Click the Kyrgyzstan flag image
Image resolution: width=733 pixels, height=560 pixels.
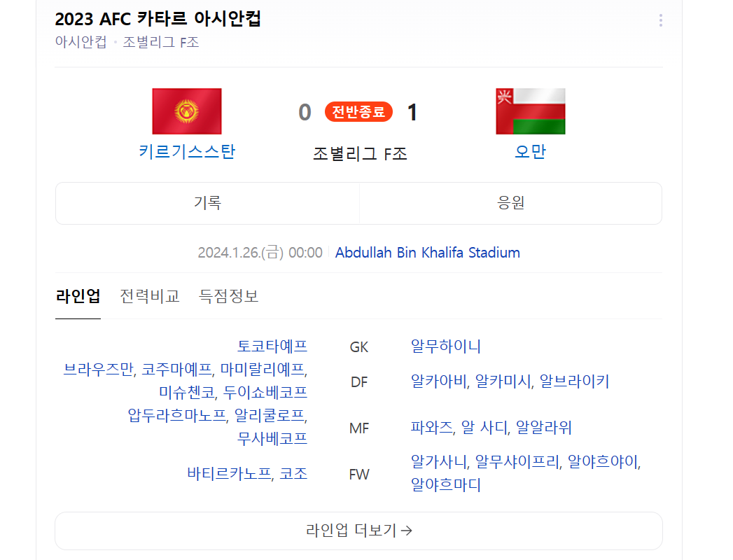(186, 111)
